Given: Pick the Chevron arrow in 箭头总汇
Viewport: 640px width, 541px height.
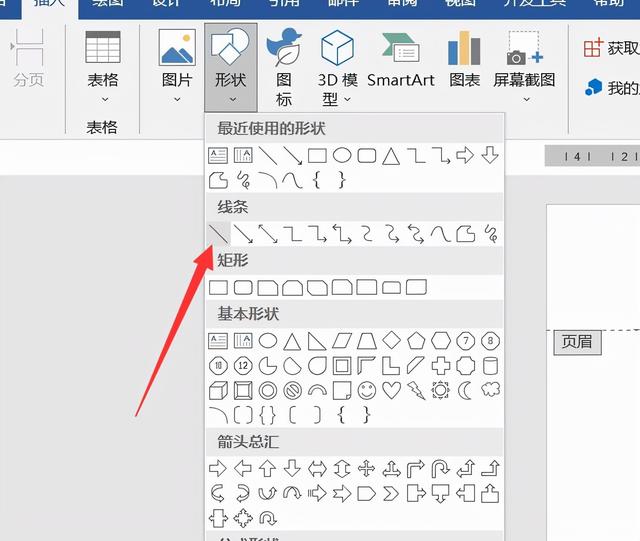Looking at the screenshot, I should pyautogui.click(x=391, y=494).
